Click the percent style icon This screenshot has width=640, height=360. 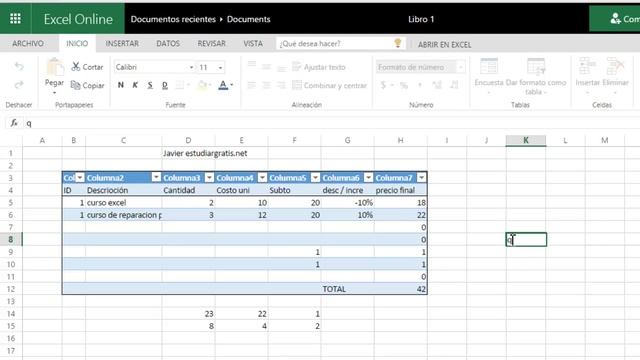(404, 85)
